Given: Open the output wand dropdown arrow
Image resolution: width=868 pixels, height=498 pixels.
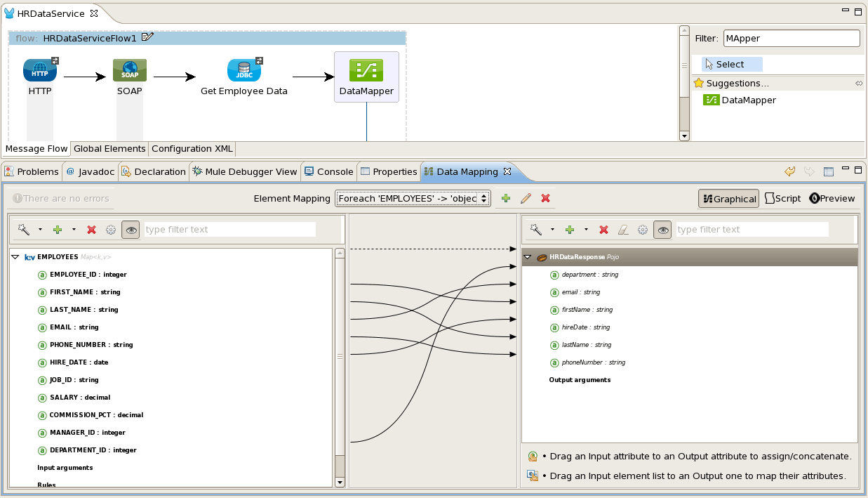Looking at the screenshot, I should coord(552,230).
